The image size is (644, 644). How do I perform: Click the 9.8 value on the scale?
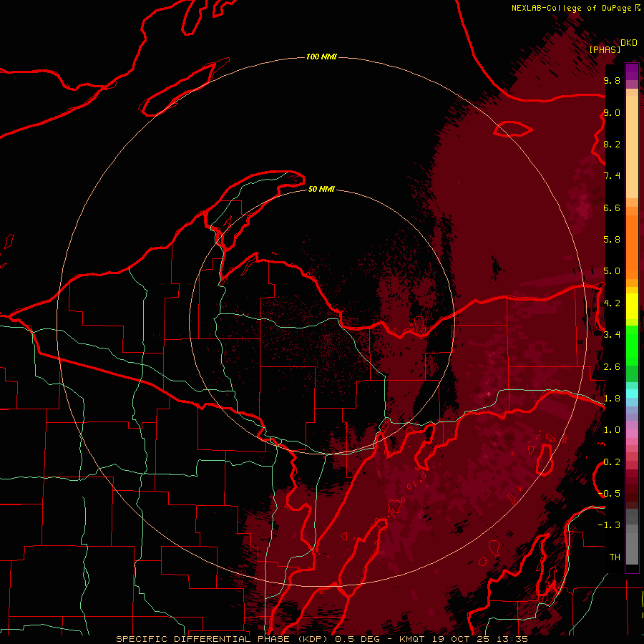coord(612,80)
